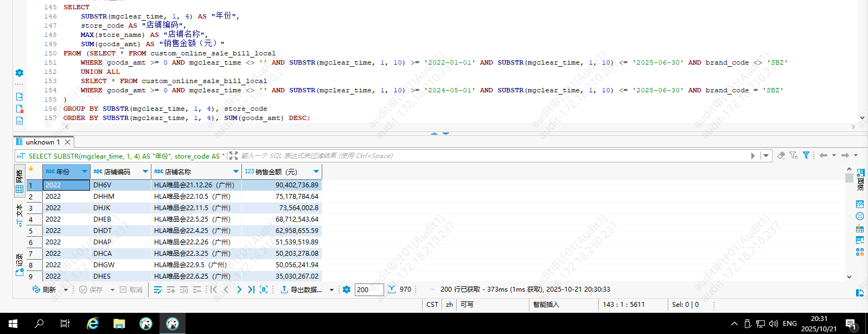Jump to the last row of results
Viewport: 868px width, 334px height.
251,289
